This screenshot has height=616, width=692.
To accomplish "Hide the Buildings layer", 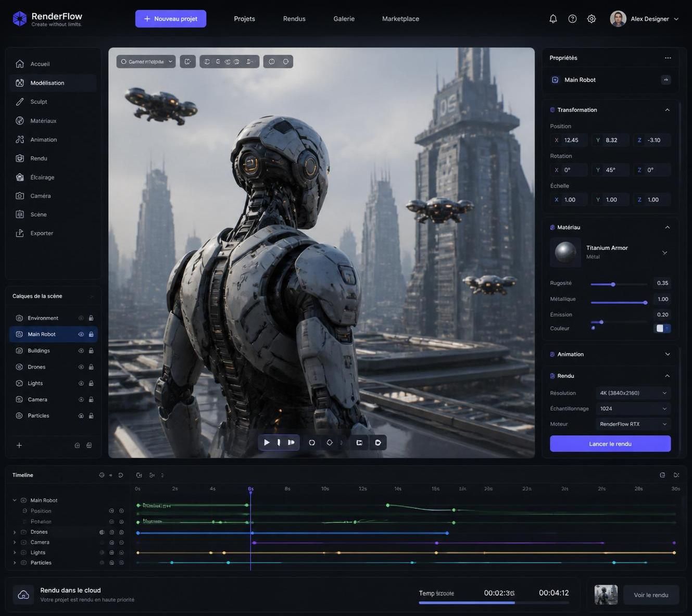I will (x=81, y=351).
